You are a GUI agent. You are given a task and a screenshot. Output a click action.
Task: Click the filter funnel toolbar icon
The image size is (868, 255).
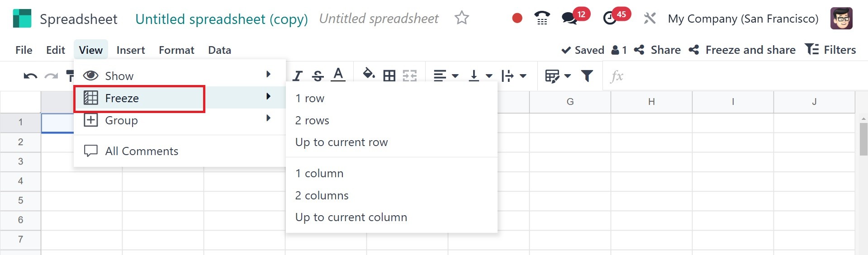(587, 76)
